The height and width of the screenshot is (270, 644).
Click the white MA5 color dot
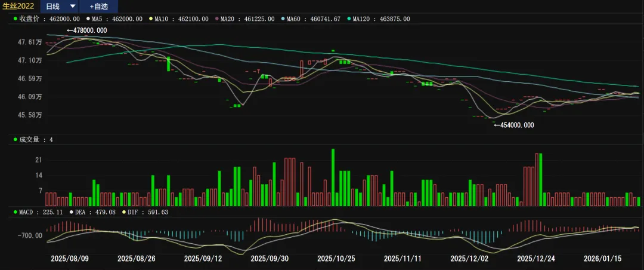pos(89,19)
